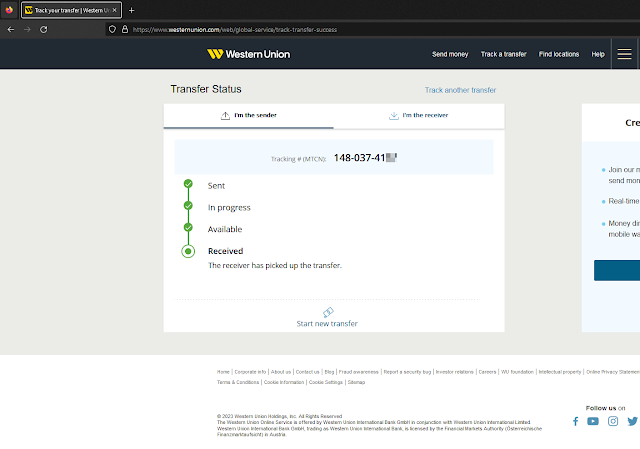Click the Follow us on label
The image size is (640, 449).
click(x=605, y=408)
